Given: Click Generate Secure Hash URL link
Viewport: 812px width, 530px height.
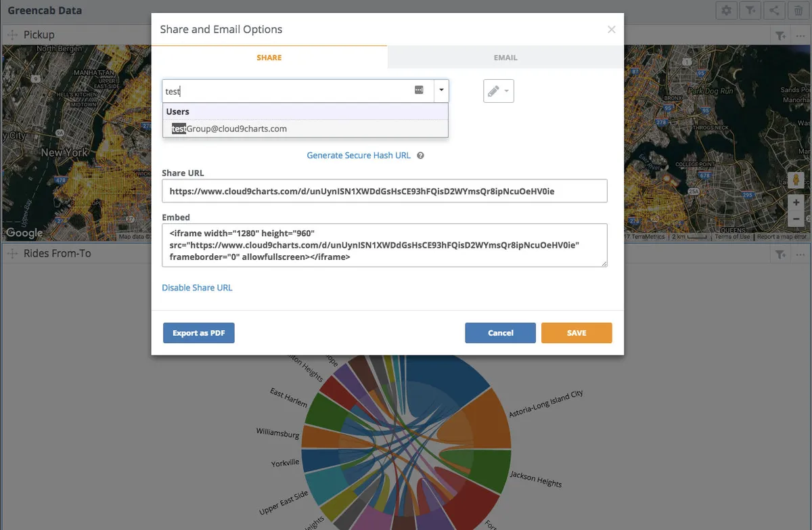Looking at the screenshot, I should 359,156.
